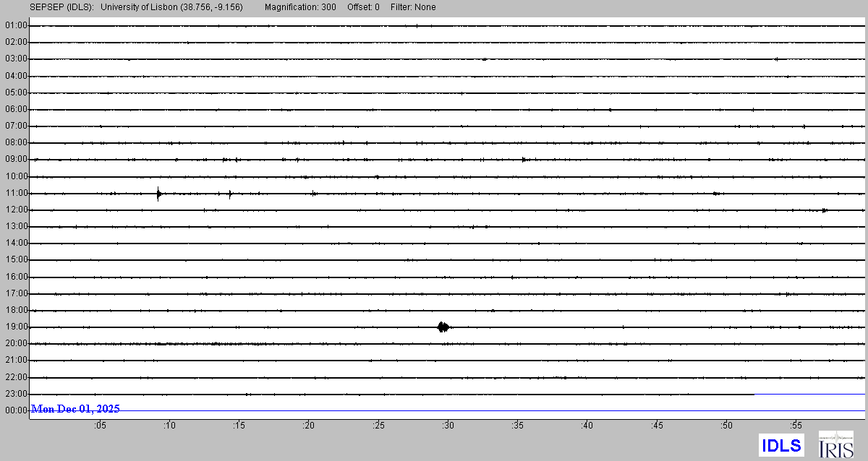Select the Mon Dec 01, 2025 date label
The width and height of the screenshot is (868, 461).
tap(75, 409)
